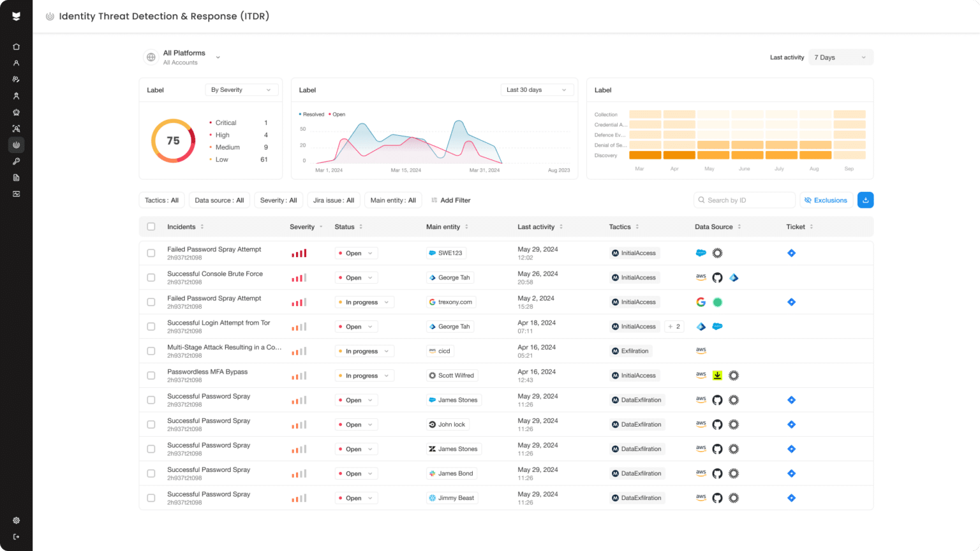Open the Last activity 7 Days dropdown
Screen dimensions: 980x551
pos(840,57)
